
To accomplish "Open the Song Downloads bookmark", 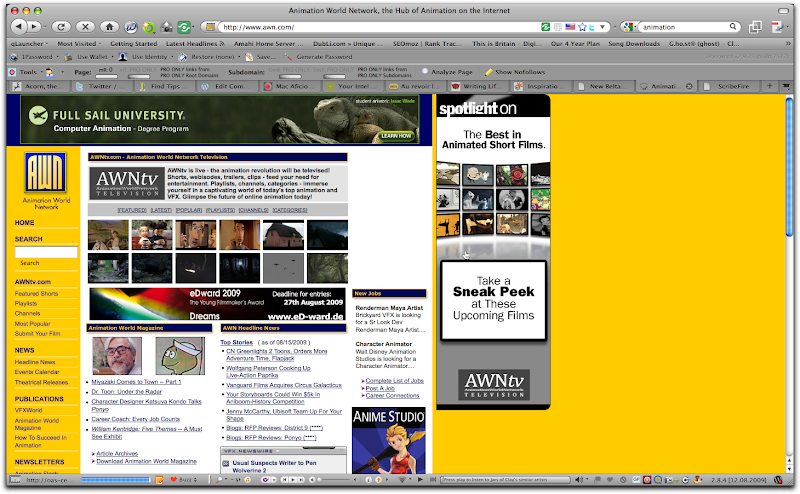I will pos(634,44).
